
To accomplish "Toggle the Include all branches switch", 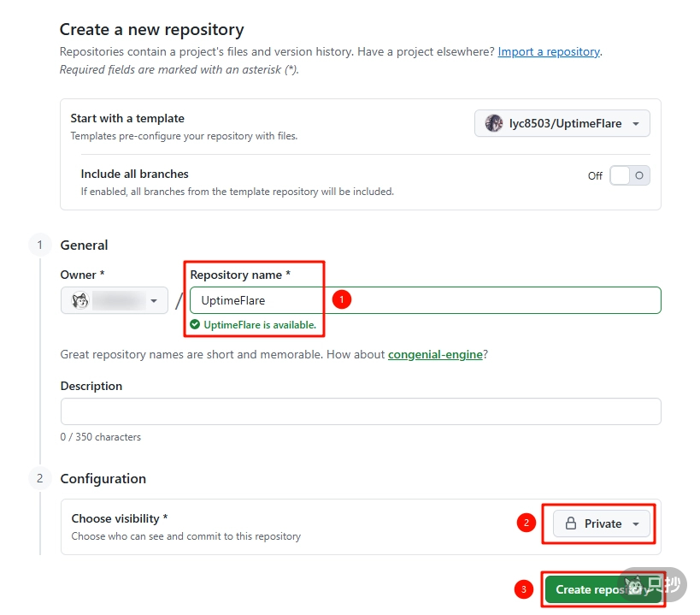I will coord(630,175).
